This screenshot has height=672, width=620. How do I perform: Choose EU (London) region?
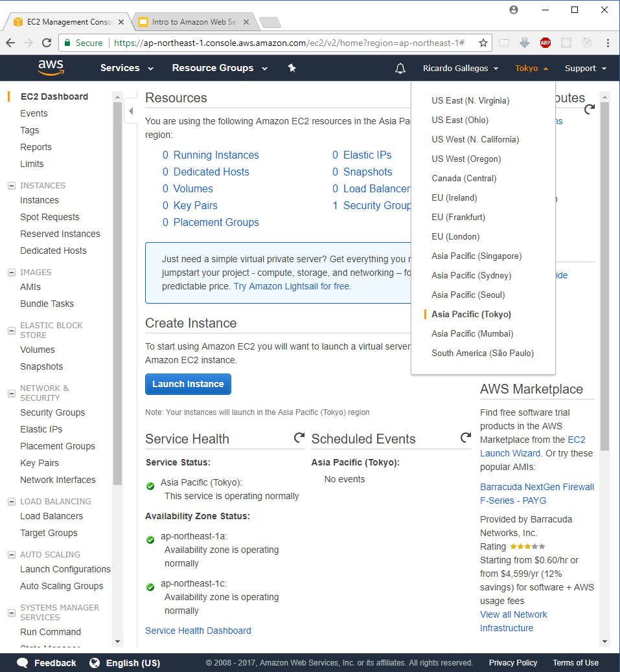[455, 236]
